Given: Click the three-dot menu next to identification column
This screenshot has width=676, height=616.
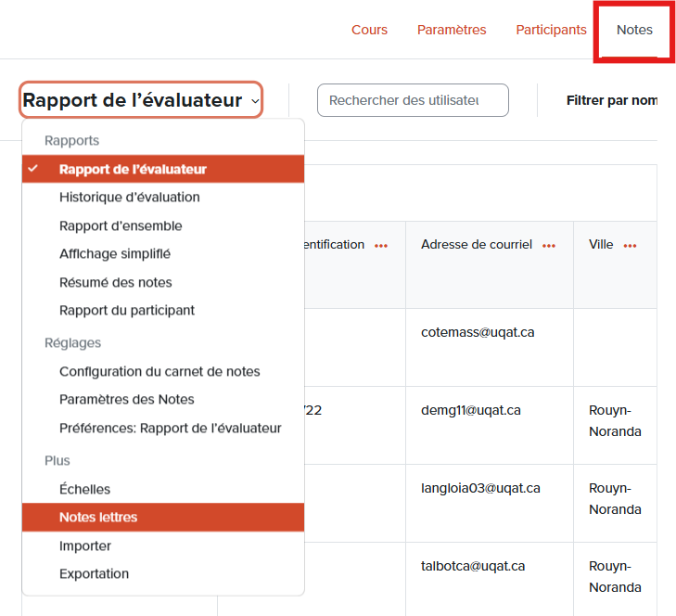Looking at the screenshot, I should (x=381, y=246).
